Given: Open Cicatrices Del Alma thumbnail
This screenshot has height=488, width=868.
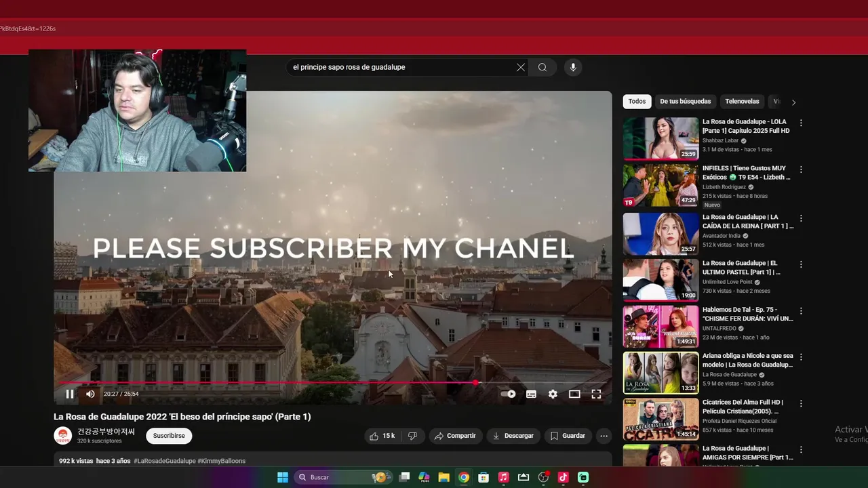Looking at the screenshot, I should tap(660, 419).
